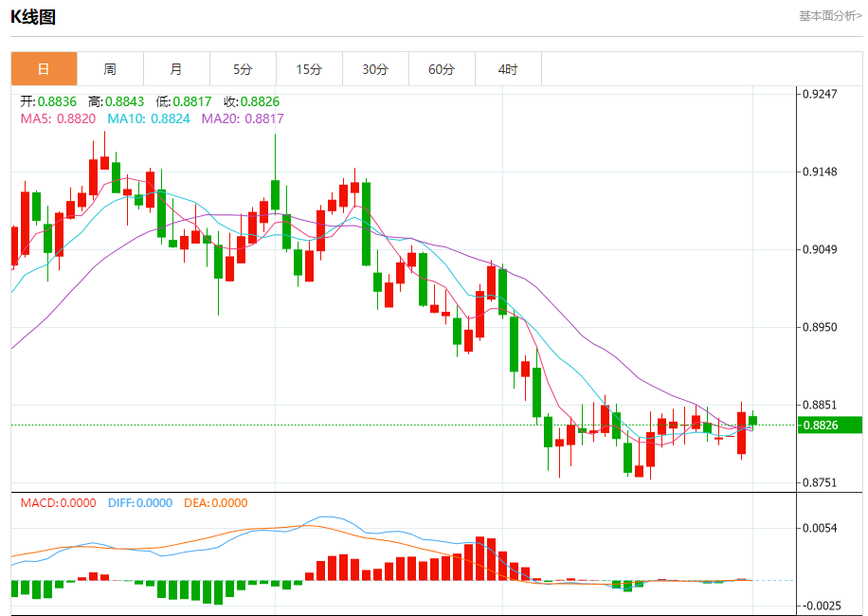Open the 60分 interval tab

click(x=443, y=69)
